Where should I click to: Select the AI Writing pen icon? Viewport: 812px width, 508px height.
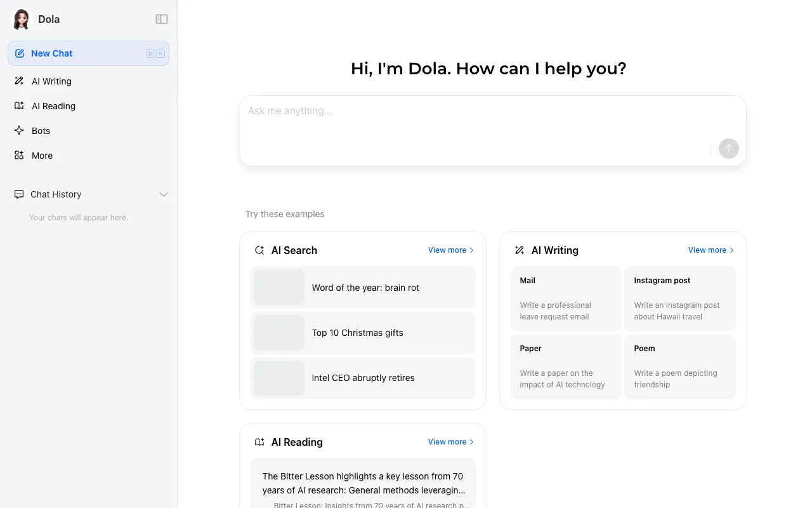coord(19,81)
